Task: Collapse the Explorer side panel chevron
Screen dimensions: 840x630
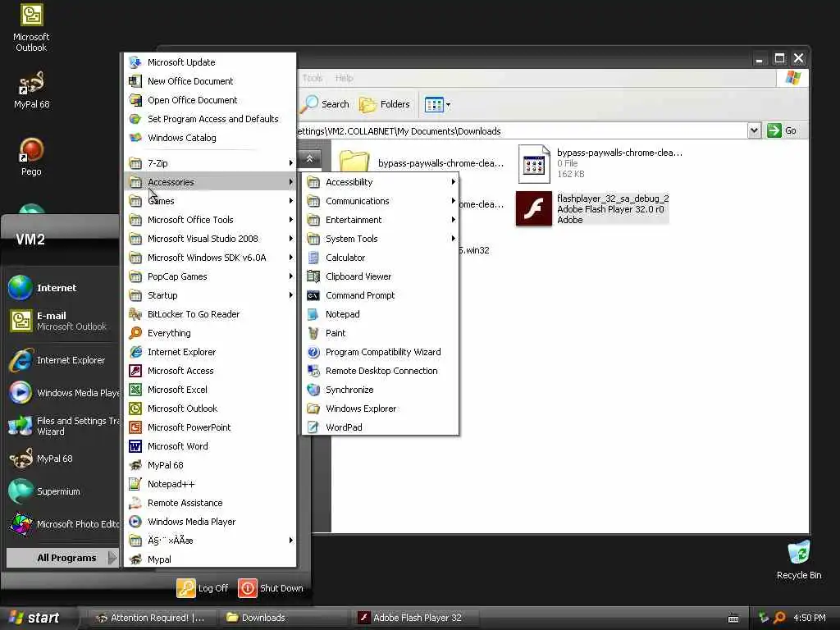Action: (309, 158)
